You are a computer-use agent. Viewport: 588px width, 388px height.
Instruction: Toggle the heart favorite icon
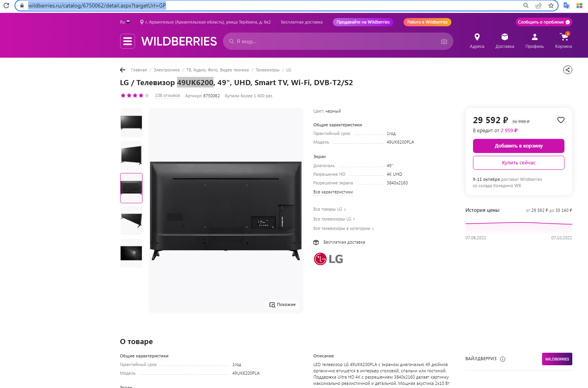click(561, 120)
